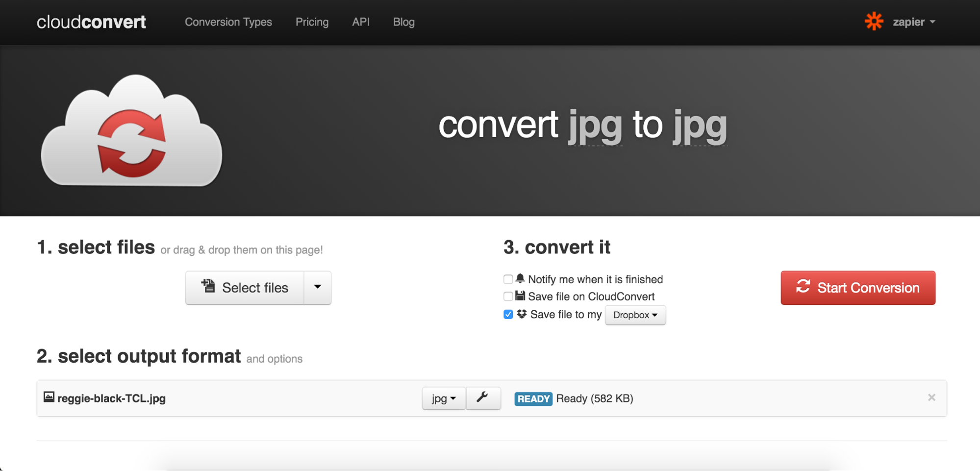Screen dimensions: 980x471
Task: Open the Select files source dropdown arrow
Action: point(318,288)
